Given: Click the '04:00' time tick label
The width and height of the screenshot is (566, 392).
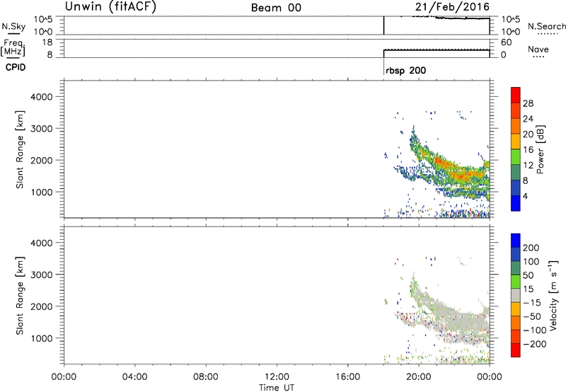Looking at the screenshot, I should [x=134, y=377].
